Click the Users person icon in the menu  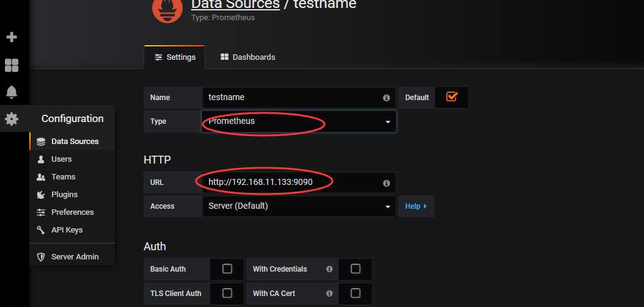click(41, 159)
